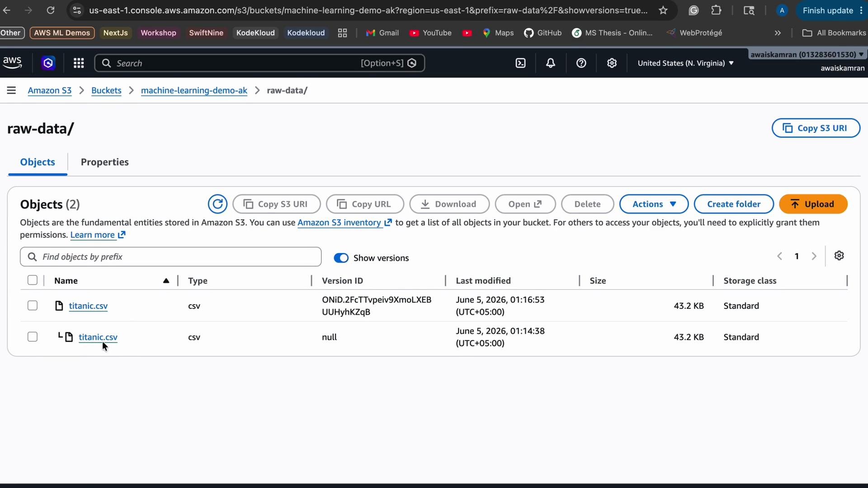
Task: Click the browser profile avatar A
Action: [782, 10]
